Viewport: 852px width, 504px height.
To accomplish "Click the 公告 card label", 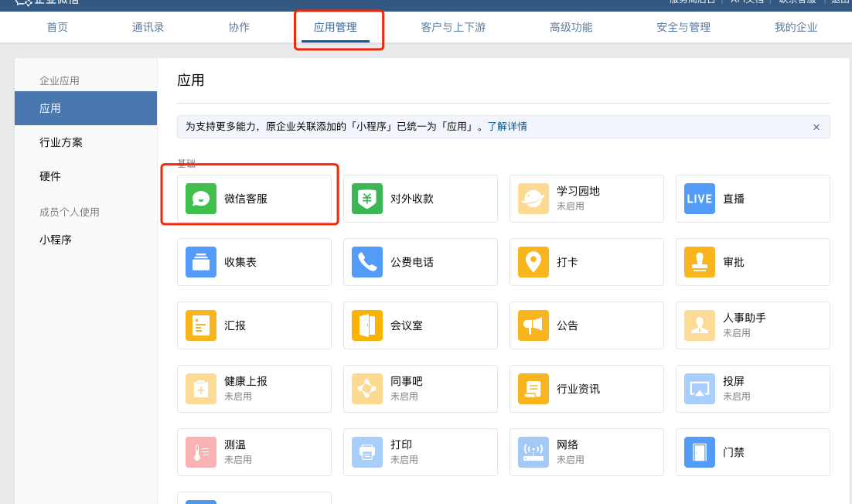I will point(567,325).
